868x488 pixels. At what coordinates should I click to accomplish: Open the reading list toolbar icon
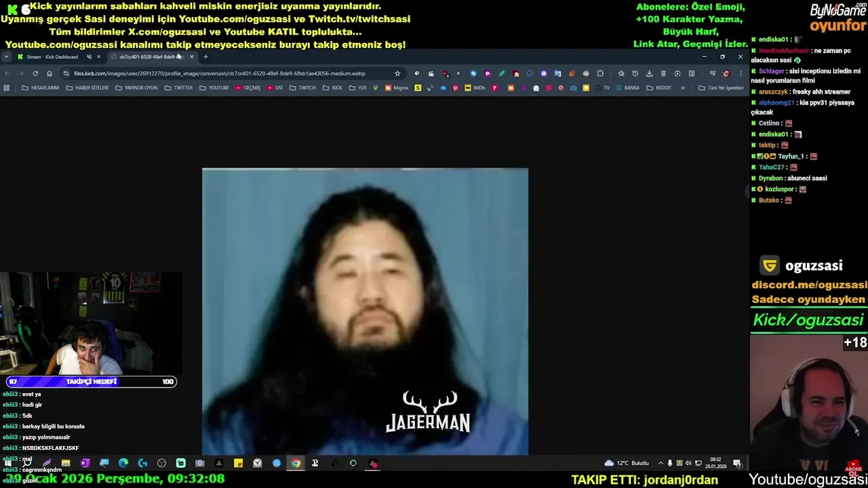coord(692,73)
